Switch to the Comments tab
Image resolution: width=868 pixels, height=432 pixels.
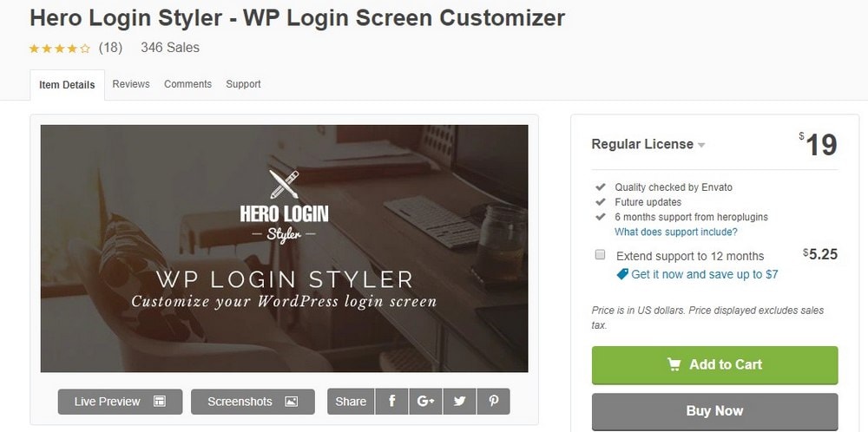point(187,84)
